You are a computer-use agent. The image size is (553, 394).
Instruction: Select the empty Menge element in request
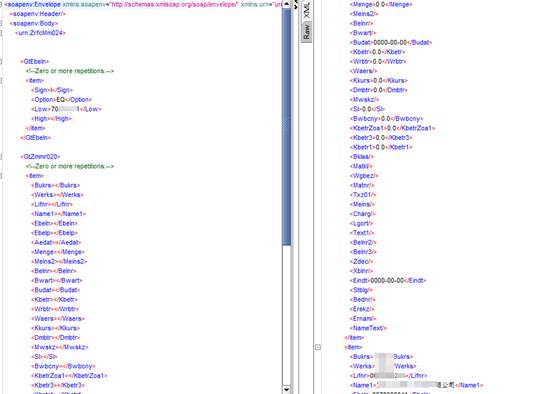[x=58, y=252]
